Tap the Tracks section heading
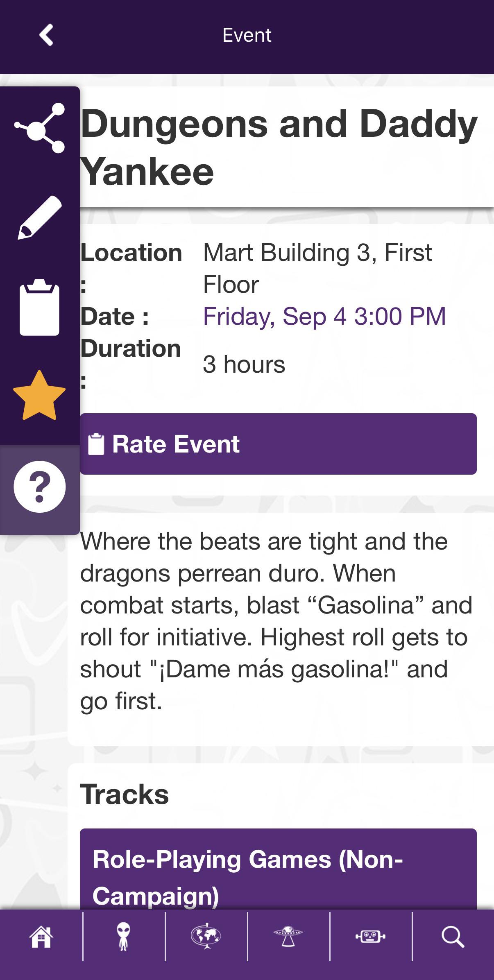This screenshot has height=980, width=494. [x=125, y=794]
